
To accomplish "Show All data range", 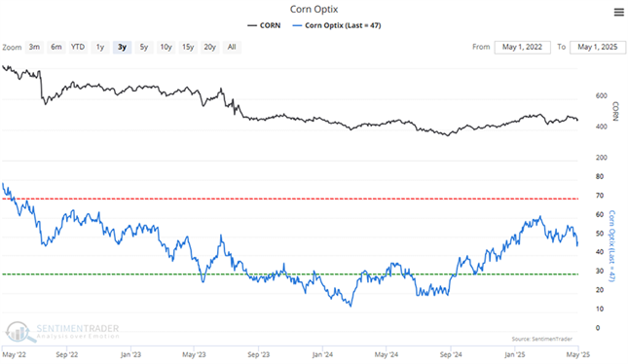I will (232, 47).
